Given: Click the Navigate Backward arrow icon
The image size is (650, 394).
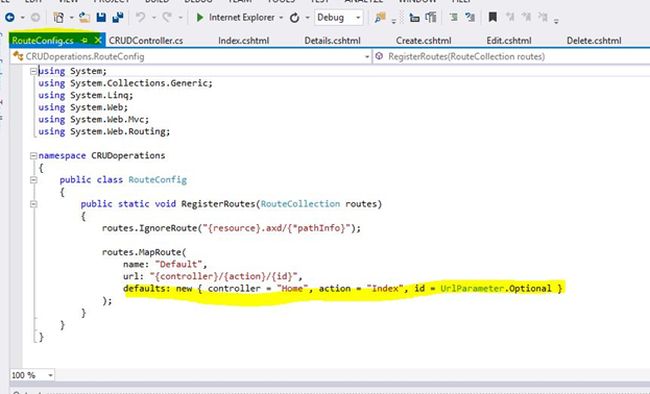Looking at the screenshot, I should (10, 17).
